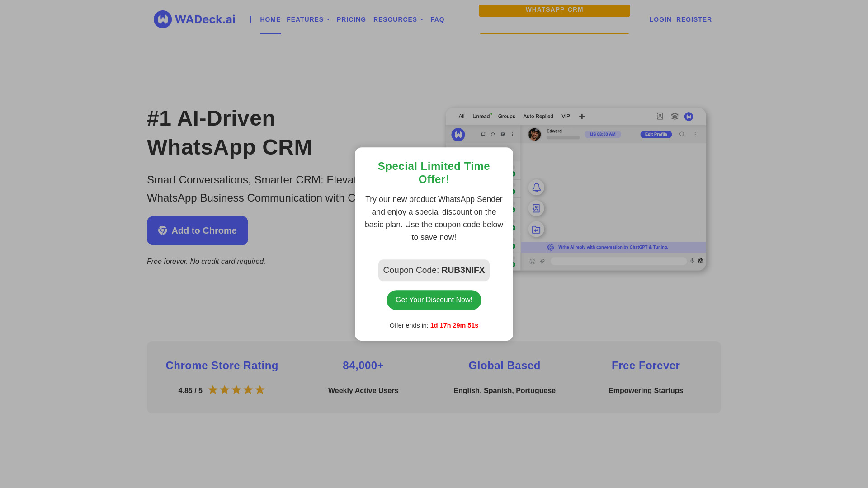This screenshot has width=868, height=488.
Task: Expand the RESOURCES dropdown menu
Action: click(398, 20)
